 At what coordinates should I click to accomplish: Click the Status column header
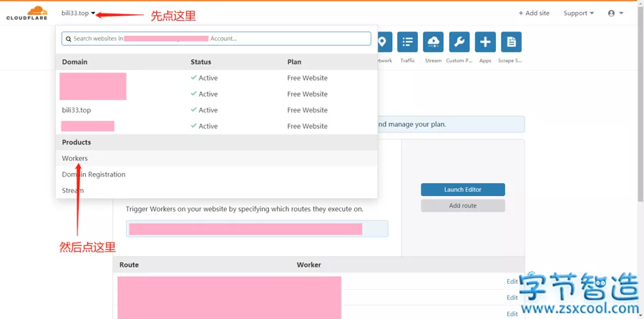click(x=201, y=62)
